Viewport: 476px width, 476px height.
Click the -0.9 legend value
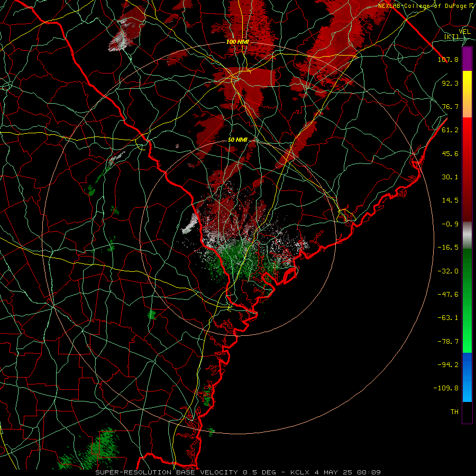450,224
